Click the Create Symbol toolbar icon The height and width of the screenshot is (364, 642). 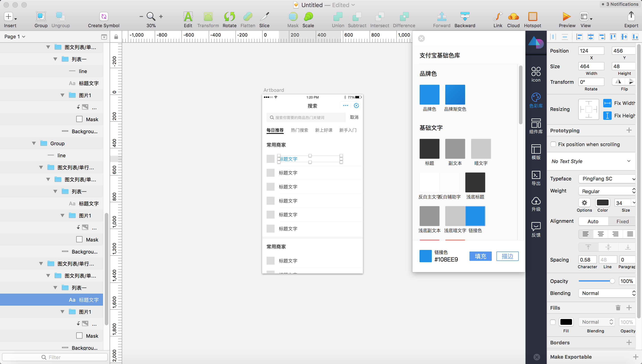[103, 17]
